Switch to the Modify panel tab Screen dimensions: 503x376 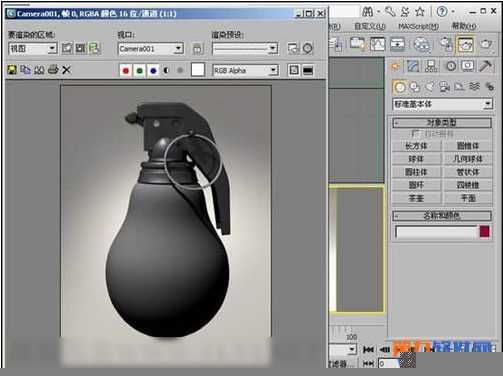click(x=413, y=66)
